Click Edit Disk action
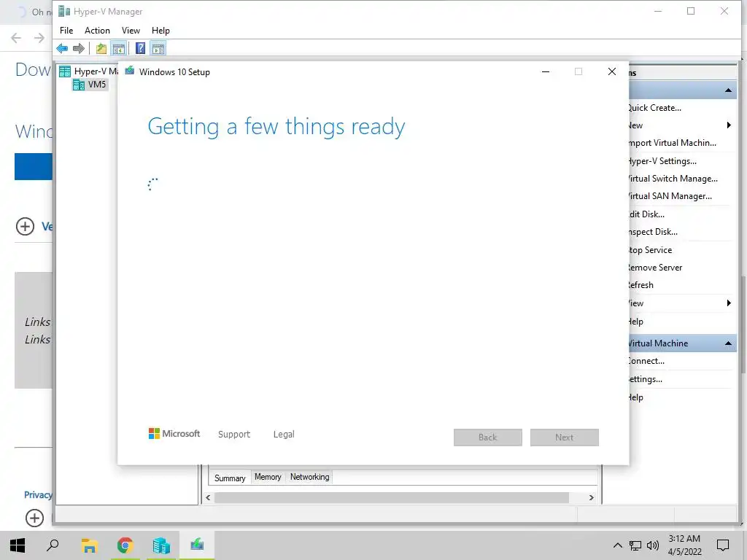The image size is (747, 560). pos(646,214)
